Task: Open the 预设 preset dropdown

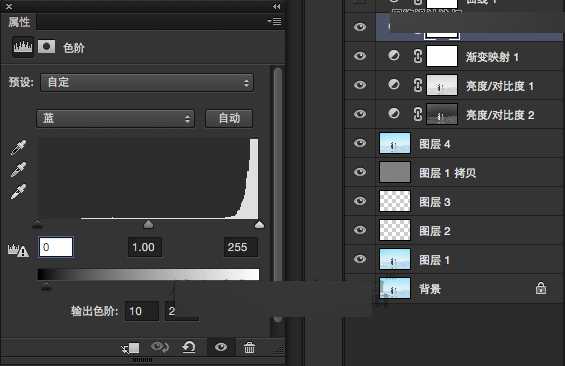Action: pyautogui.click(x=147, y=82)
